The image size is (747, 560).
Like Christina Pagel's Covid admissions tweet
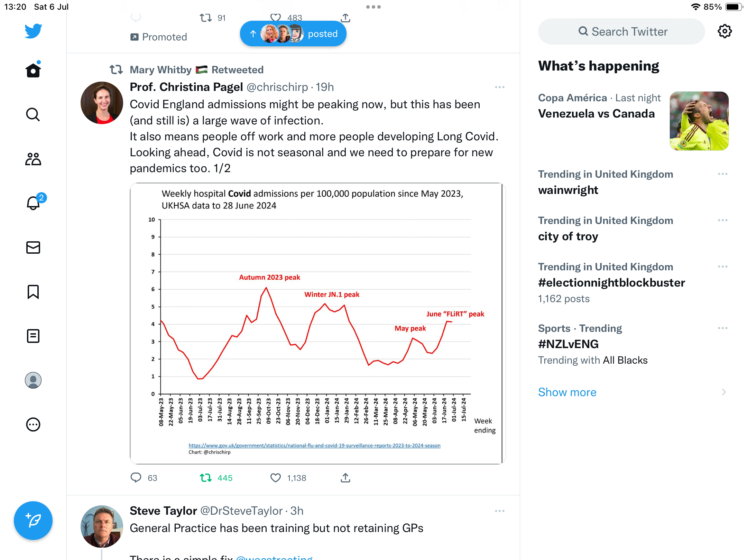[276, 478]
